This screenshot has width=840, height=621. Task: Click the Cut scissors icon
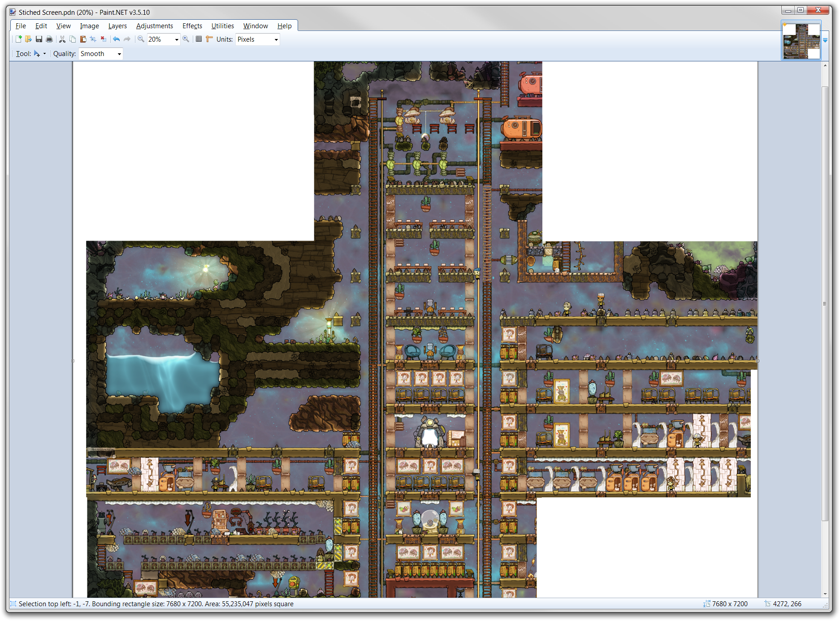click(x=62, y=39)
